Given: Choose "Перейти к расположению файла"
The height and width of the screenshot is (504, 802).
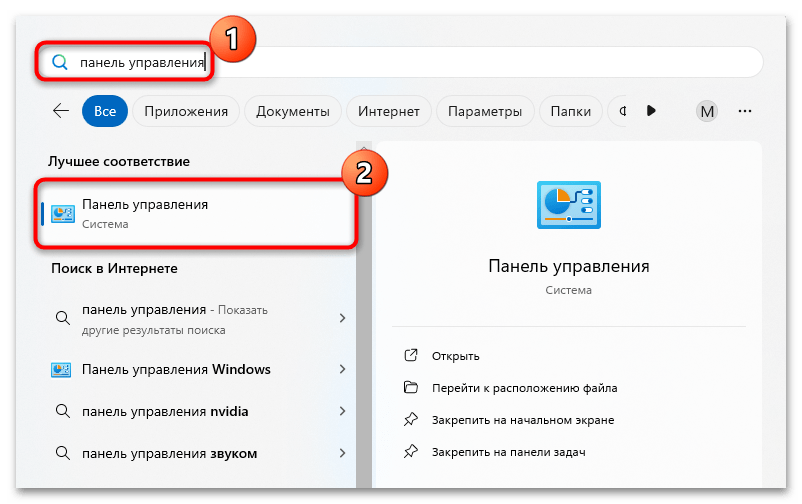Looking at the screenshot, I should click(524, 388).
